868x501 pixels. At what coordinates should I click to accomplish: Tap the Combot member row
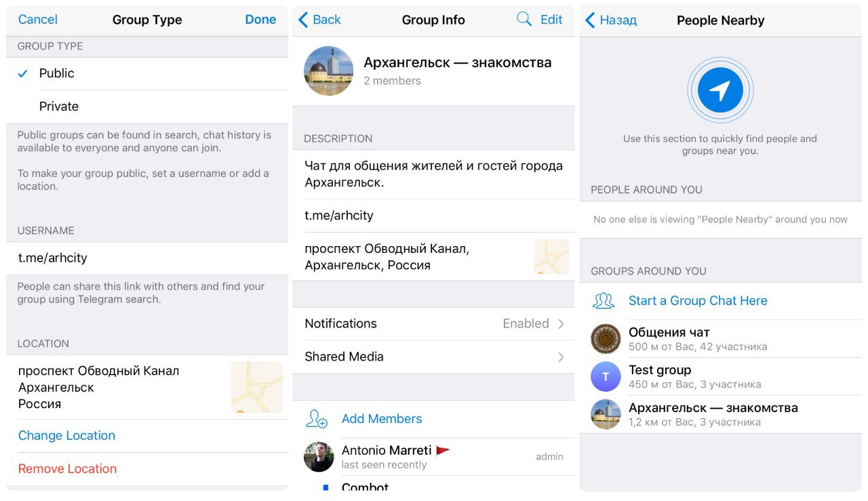coord(433,484)
